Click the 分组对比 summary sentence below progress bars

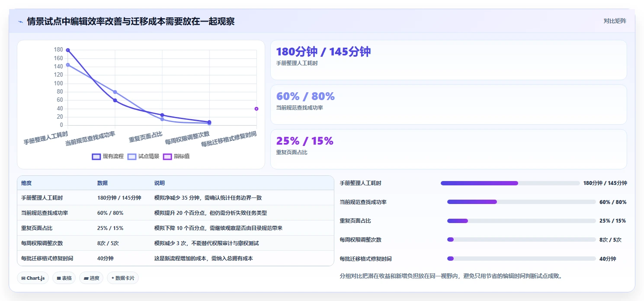point(451,276)
